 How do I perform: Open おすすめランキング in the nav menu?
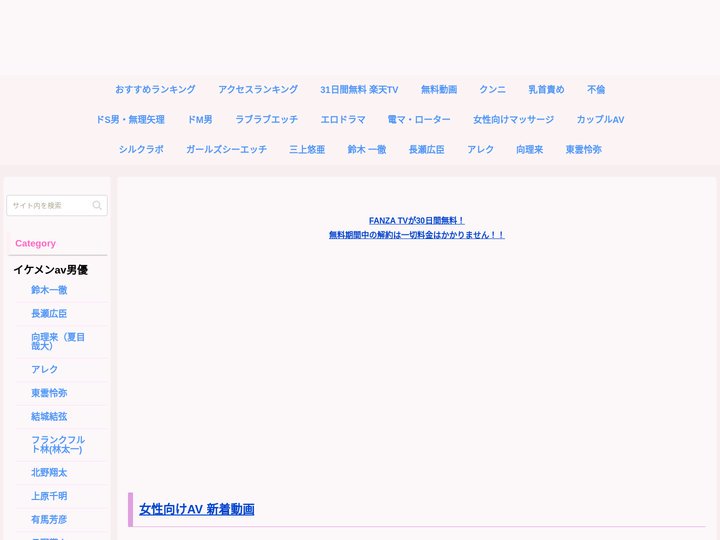[x=155, y=90]
